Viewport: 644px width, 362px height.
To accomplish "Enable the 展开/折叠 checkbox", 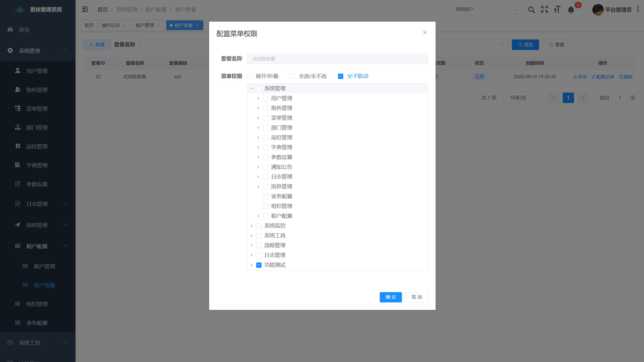I will [x=249, y=76].
